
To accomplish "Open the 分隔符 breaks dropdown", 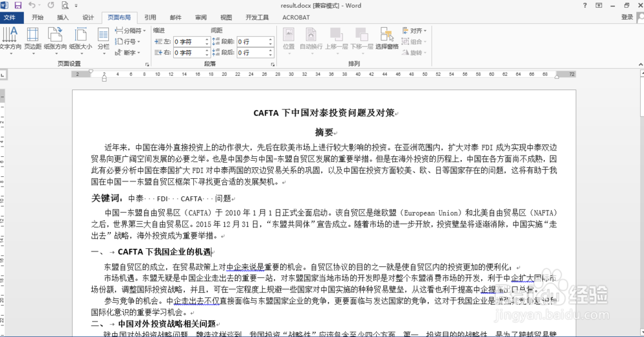I will [x=130, y=31].
